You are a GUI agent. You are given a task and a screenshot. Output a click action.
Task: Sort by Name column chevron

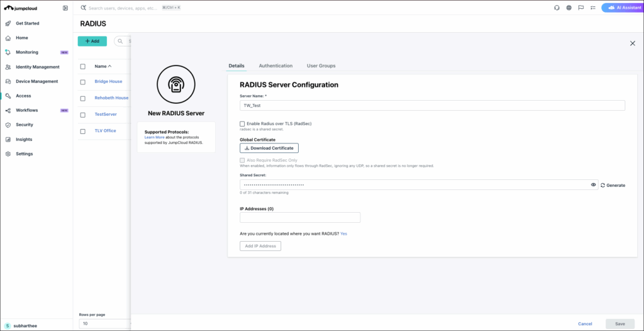tap(109, 66)
